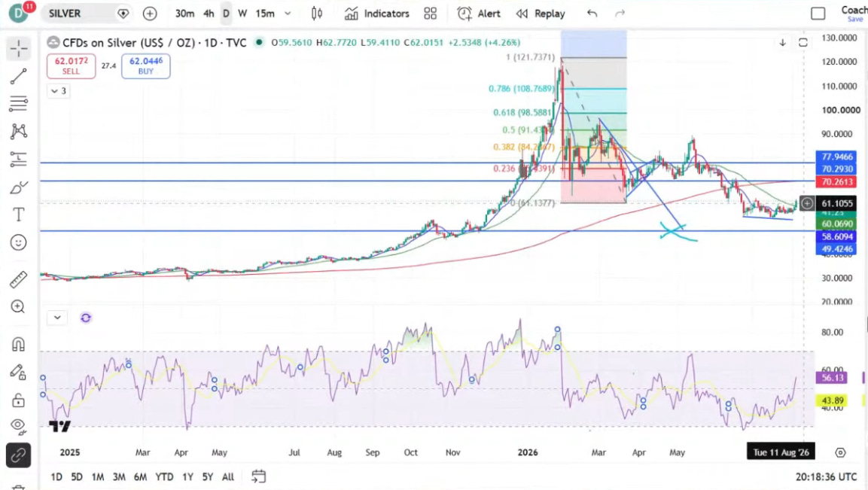Screen dimensions: 868x490
Task: Switch to 4h timeframe
Action: 209,14
